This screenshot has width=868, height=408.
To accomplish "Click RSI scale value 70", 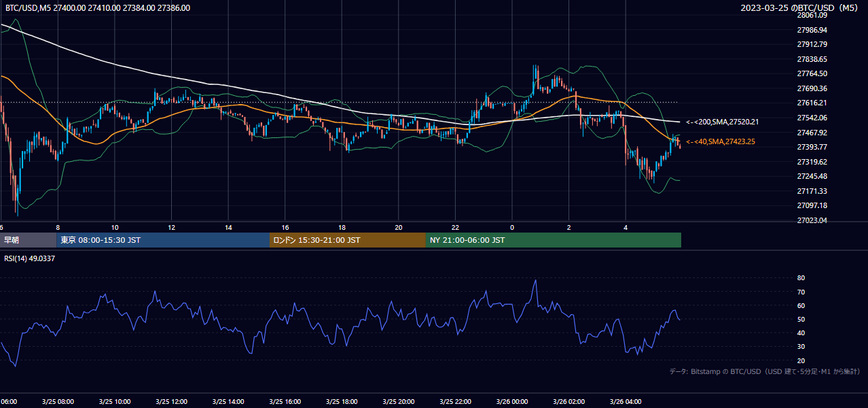I will tap(801, 292).
